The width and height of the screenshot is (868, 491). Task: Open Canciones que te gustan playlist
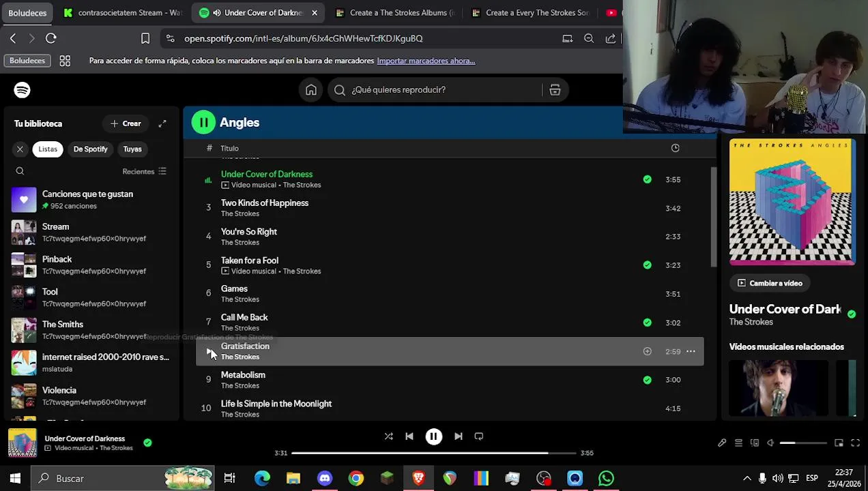tap(91, 200)
